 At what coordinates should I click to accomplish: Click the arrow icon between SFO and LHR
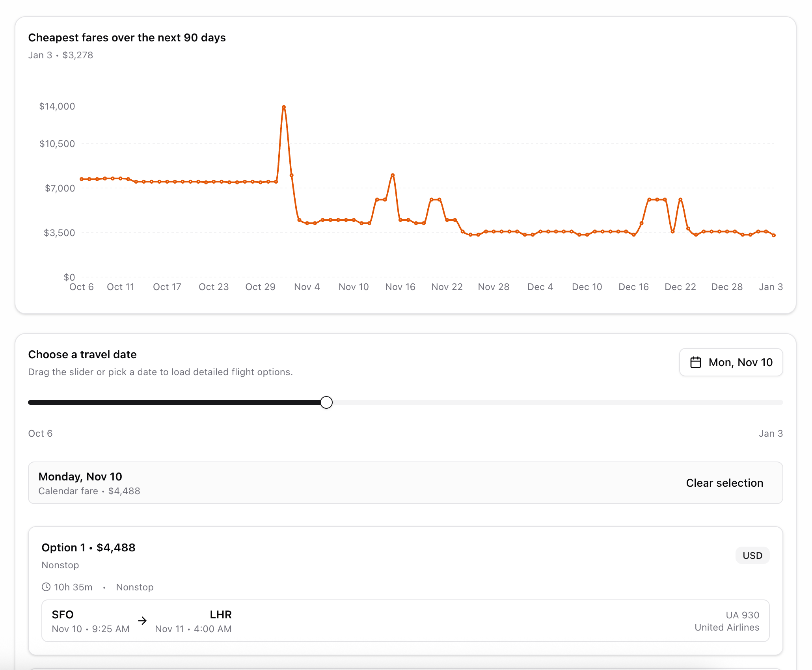142,621
